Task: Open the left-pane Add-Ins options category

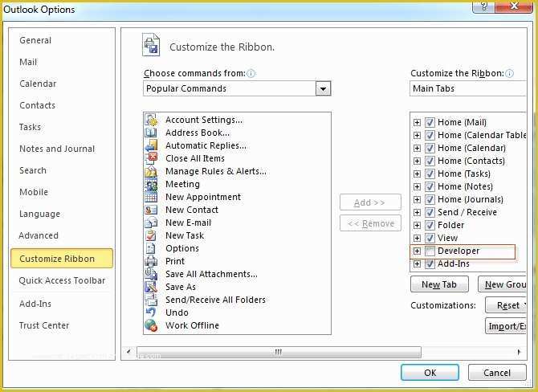Action: click(x=35, y=304)
